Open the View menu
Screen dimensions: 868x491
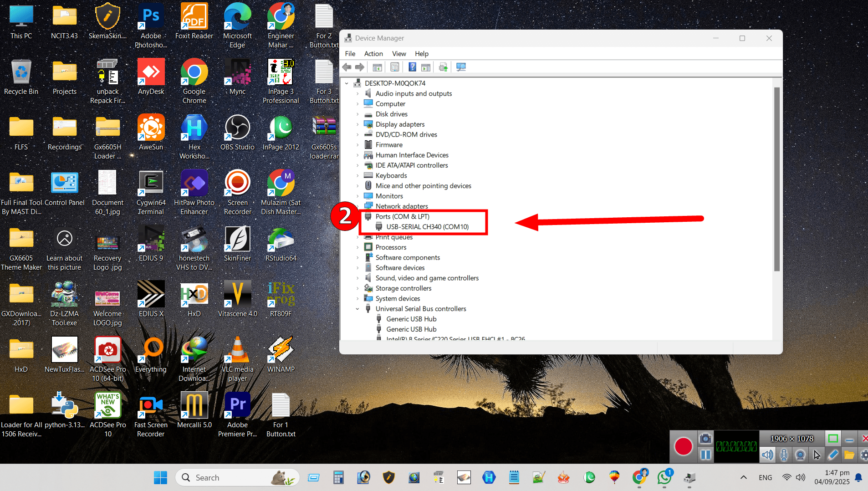pyautogui.click(x=398, y=53)
